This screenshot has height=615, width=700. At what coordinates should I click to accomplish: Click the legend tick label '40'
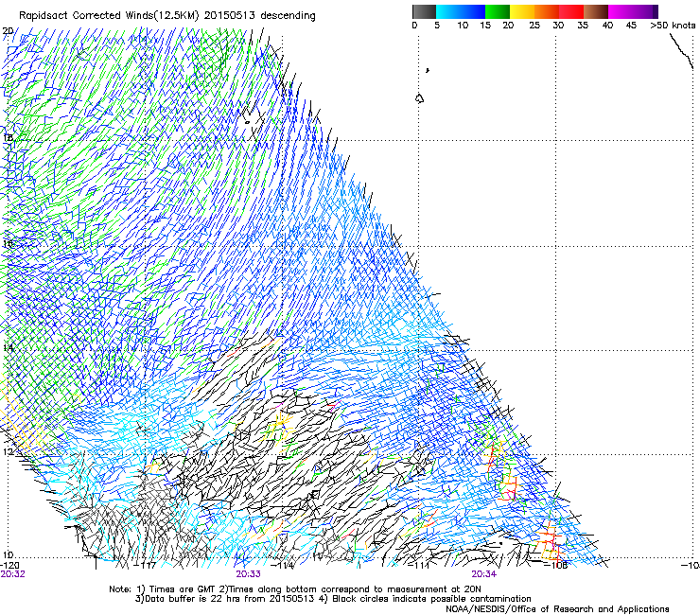point(607,26)
